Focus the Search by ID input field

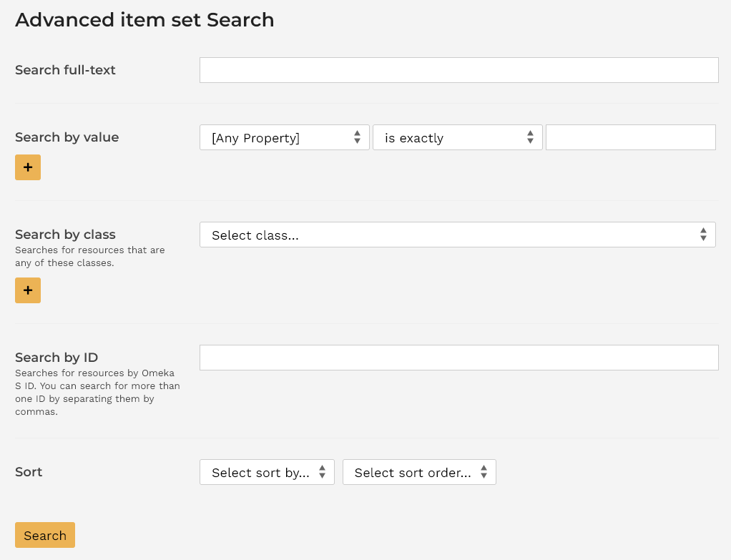coord(458,358)
